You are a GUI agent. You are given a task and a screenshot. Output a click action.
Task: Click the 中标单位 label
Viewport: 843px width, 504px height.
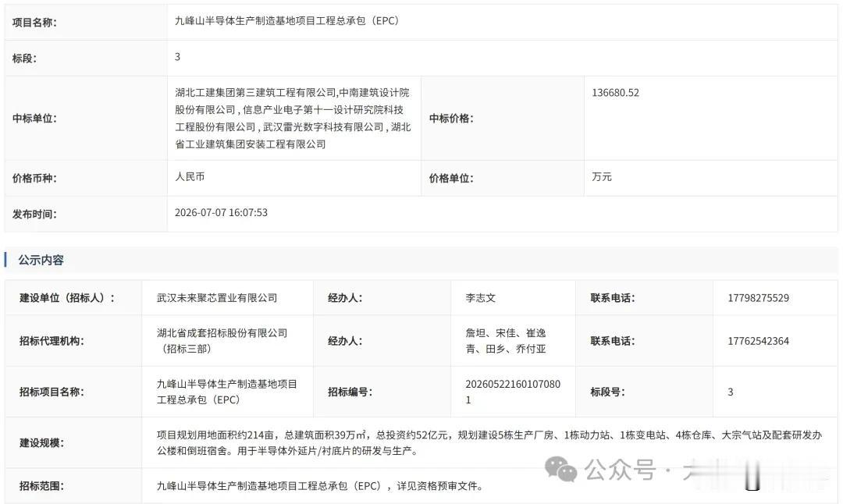(x=34, y=119)
